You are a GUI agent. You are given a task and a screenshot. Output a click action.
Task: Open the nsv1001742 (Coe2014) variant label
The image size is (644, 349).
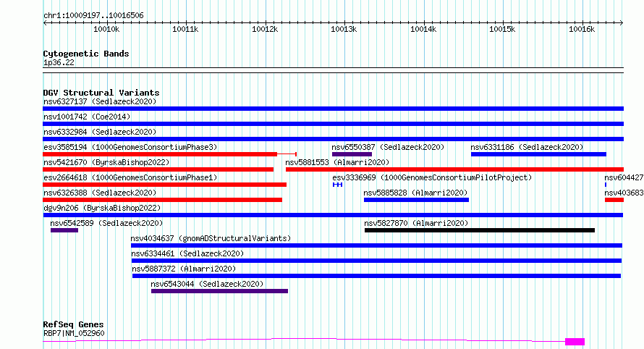pos(87,117)
